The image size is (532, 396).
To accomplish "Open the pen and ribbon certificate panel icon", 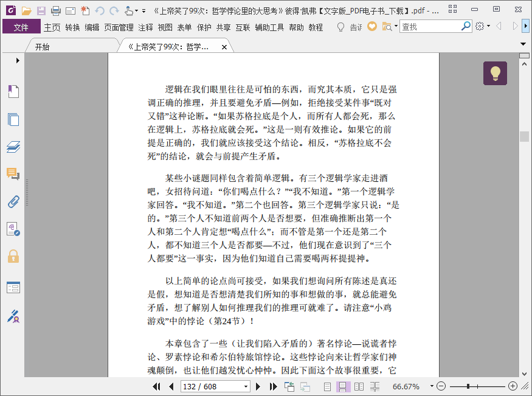I will click(13, 316).
